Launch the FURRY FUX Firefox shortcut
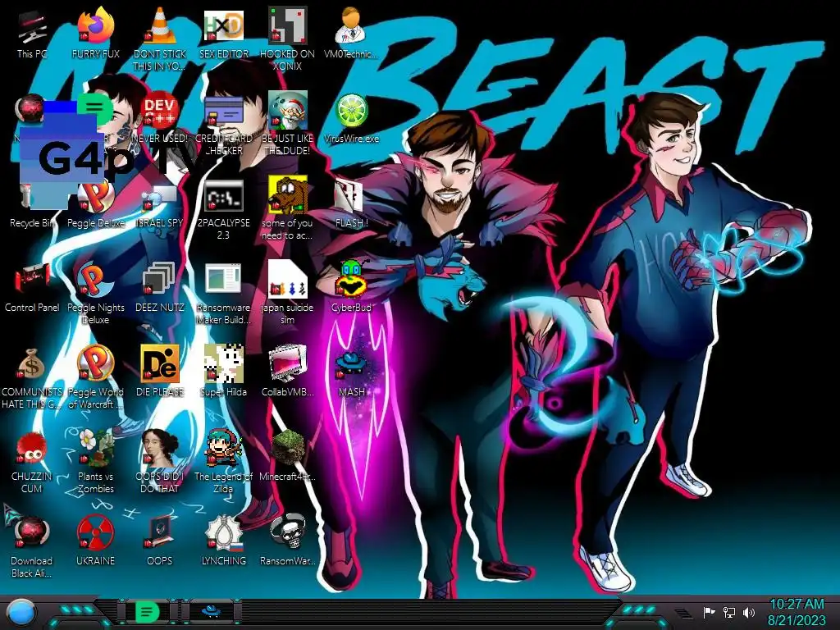Screen dimensions: 840x630 click(96, 33)
